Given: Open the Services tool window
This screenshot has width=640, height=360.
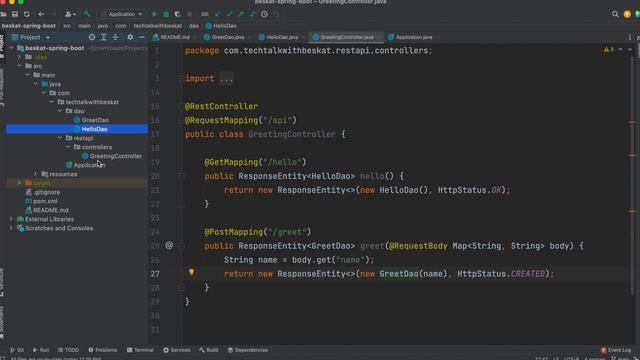Looking at the screenshot, I should click(x=177, y=350).
